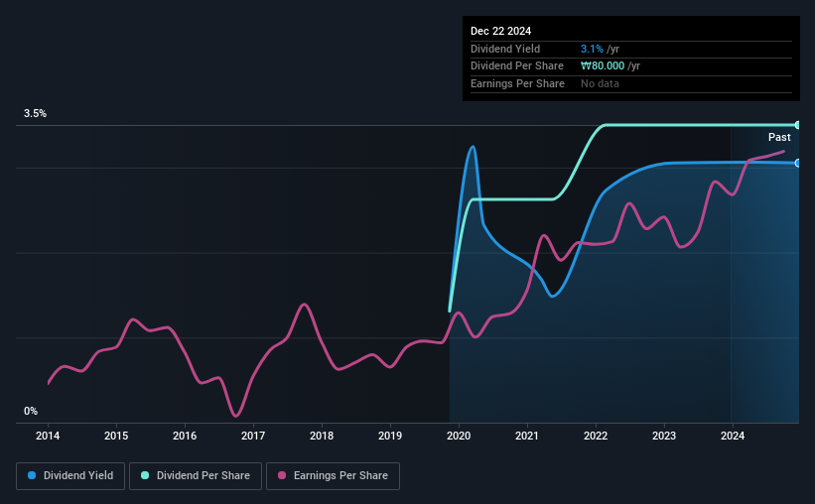Click the teal endpoint marker on Dividend Per Share line

point(798,125)
